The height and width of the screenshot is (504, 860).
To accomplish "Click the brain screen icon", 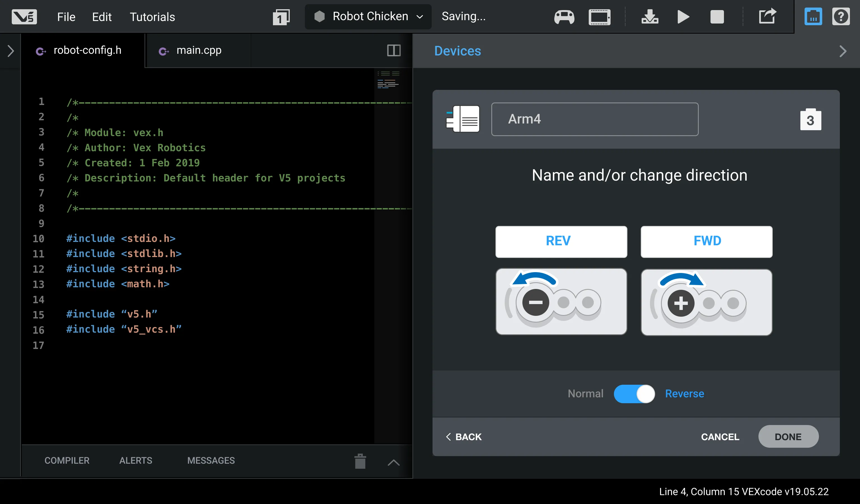I will (x=599, y=17).
